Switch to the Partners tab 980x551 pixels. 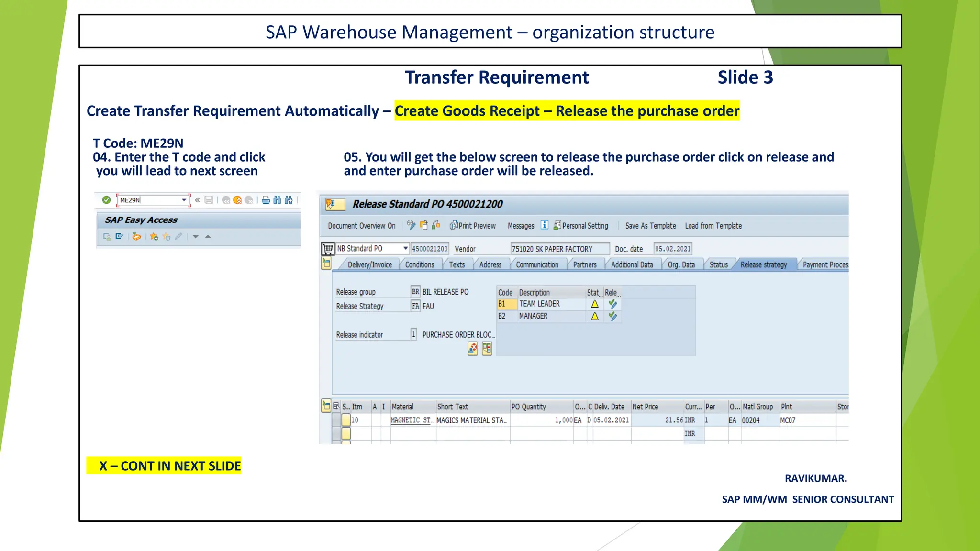(x=585, y=265)
